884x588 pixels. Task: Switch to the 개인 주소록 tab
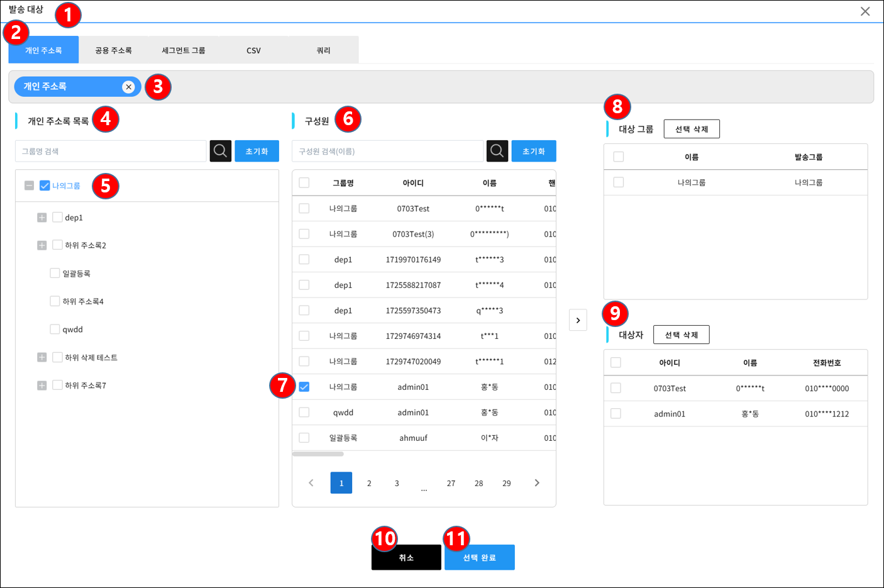43,50
